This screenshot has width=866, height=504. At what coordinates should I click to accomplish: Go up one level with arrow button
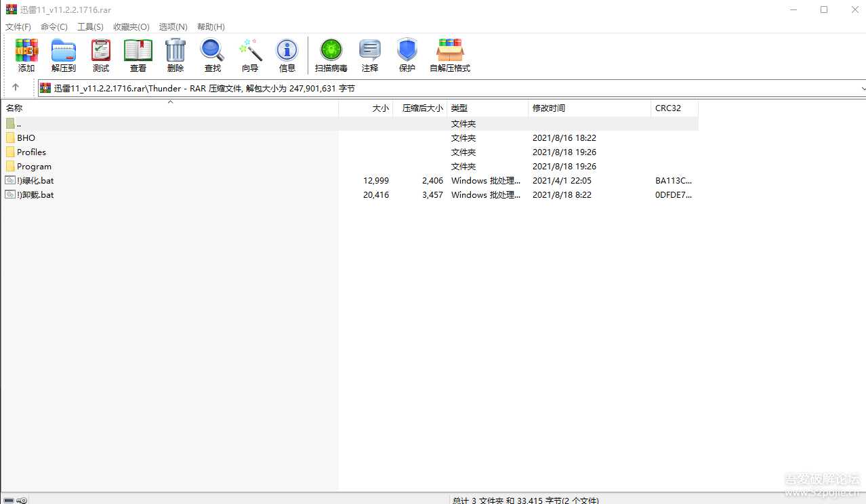16,87
